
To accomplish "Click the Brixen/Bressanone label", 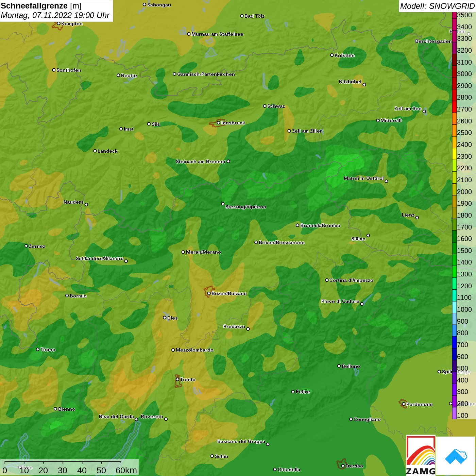I will (x=282, y=242).
